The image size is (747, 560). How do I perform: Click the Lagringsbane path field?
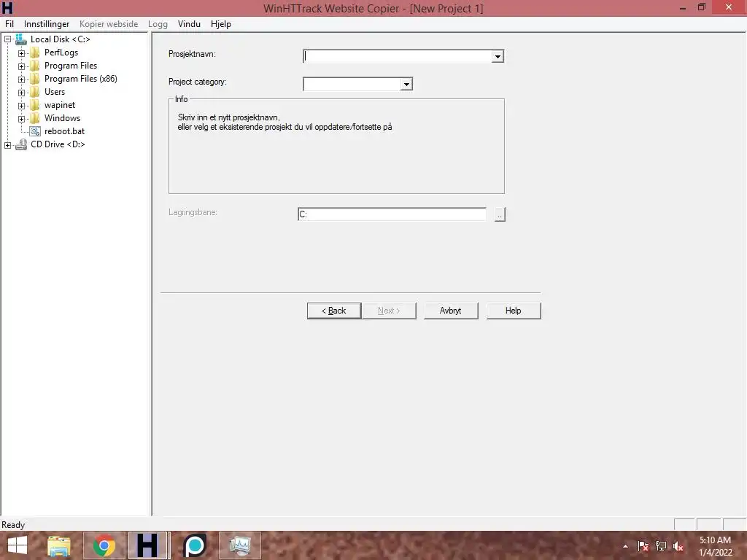tap(392, 214)
